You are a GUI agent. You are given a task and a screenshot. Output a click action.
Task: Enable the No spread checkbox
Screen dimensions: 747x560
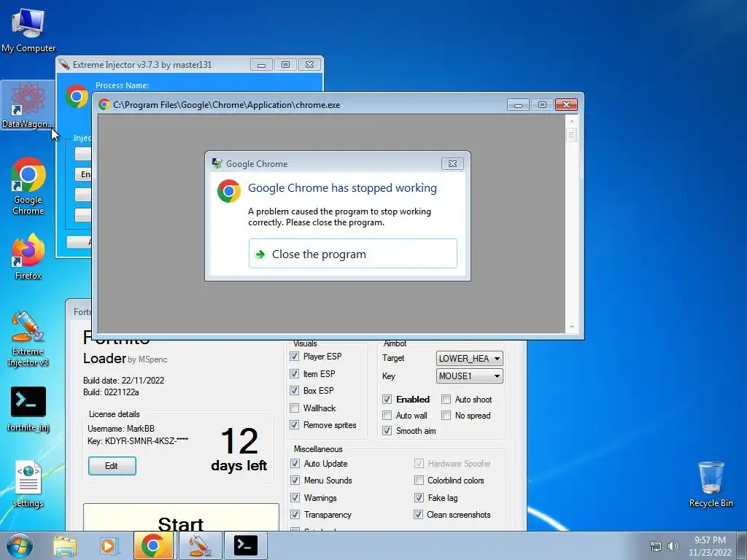point(446,415)
